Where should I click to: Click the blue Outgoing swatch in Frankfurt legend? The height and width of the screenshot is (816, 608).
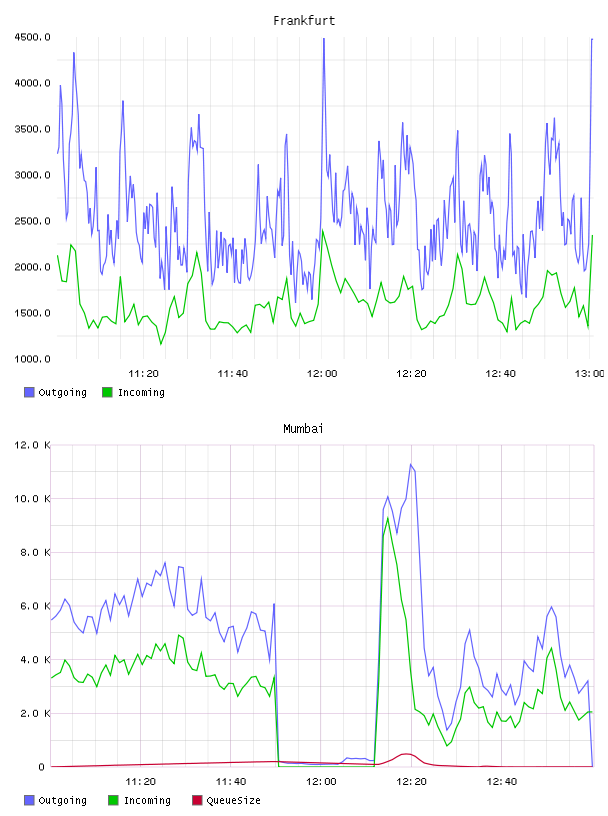[x=29, y=392]
